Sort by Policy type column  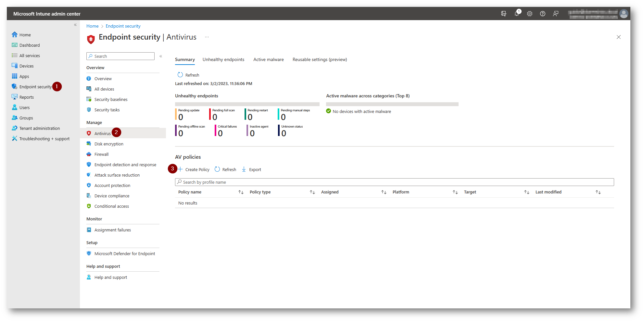pyautogui.click(x=312, y=192)
